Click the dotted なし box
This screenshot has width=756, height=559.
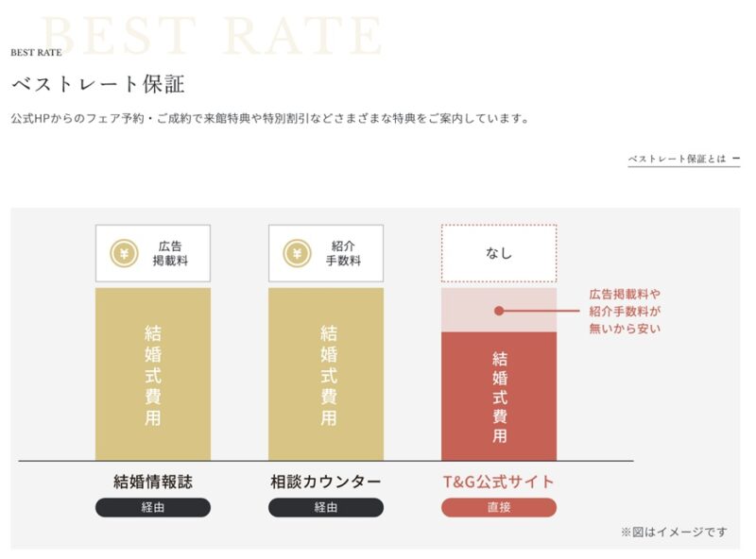[499, 253]
